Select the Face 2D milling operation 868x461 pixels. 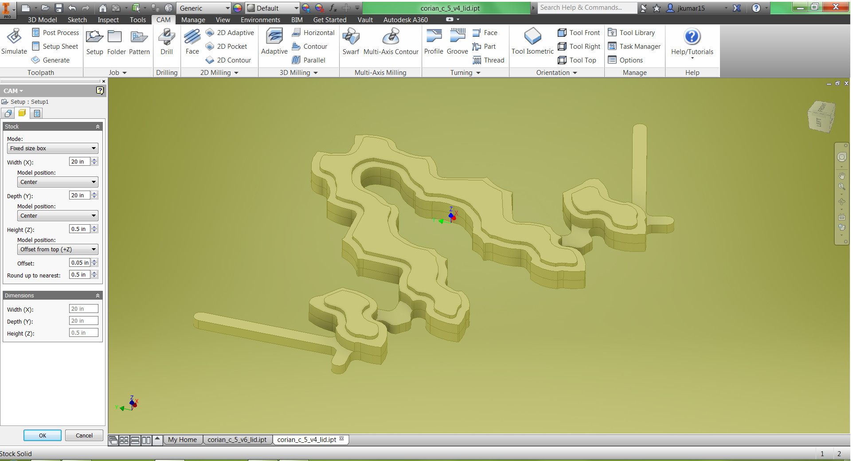(192, 42)
